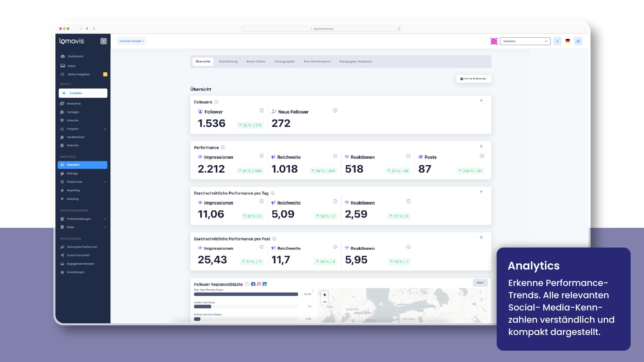This screenshot has height=362, width=644.
Task: Open the Inbox from sidebar
Action: (71, 66)
